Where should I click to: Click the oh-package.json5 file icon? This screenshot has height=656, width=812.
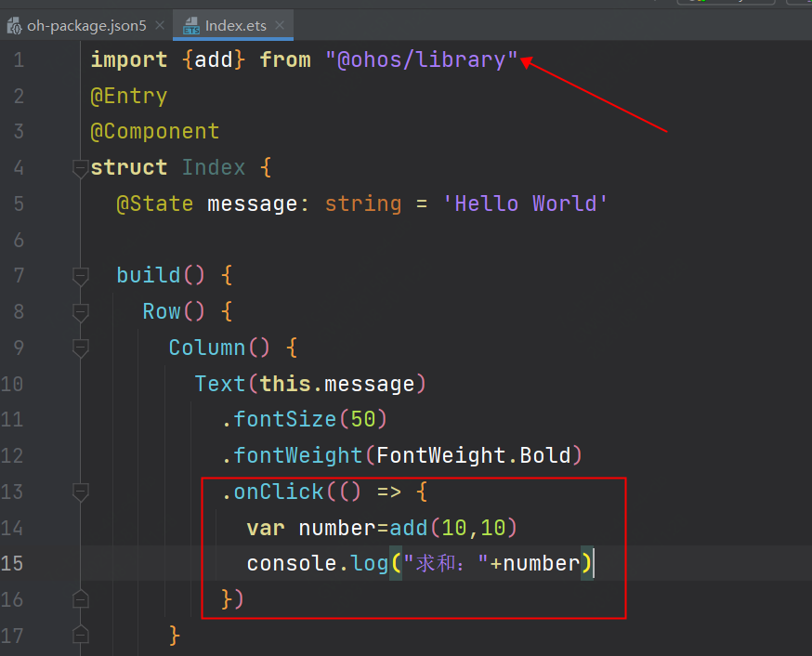(x=14, y=25)
